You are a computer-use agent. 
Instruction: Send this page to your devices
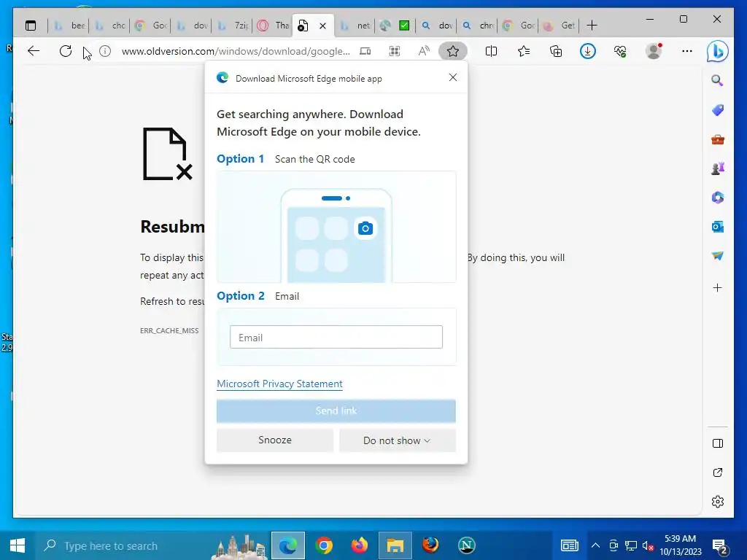[x=365, y=51]
